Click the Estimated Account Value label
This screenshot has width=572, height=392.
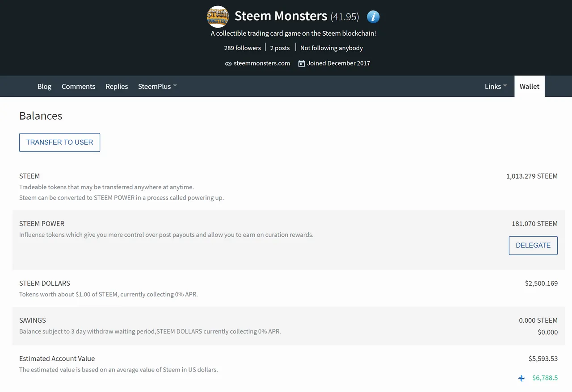[x=57, y=359]
